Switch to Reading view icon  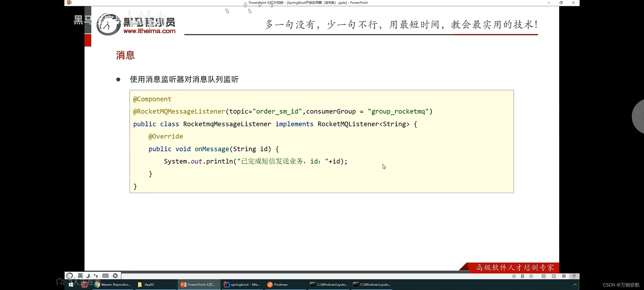coord(564,276)
